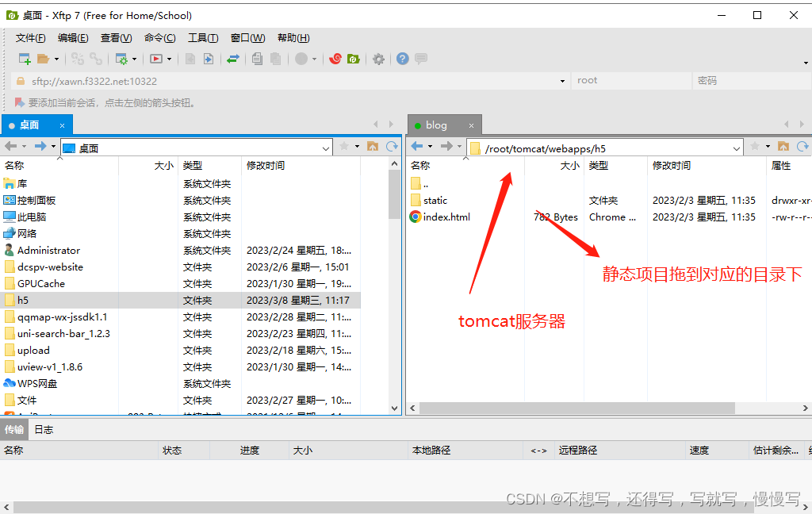Expand the host address history dropdown

(562, 82)
